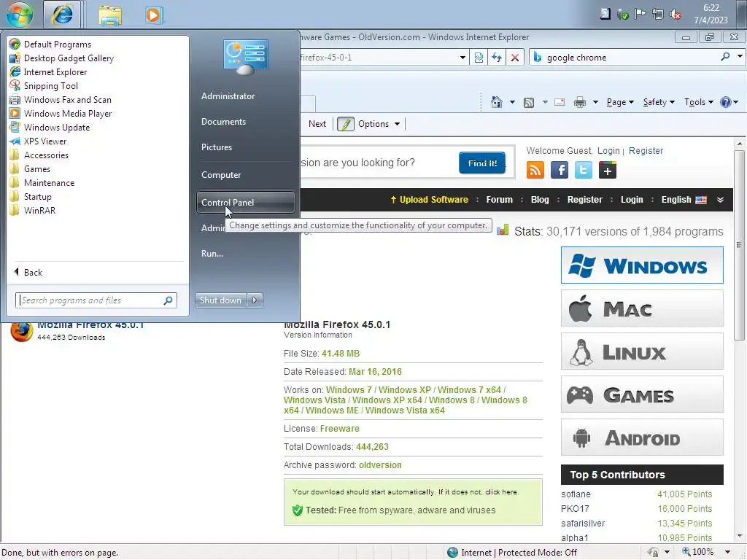This screenshot has width=747, height=560.
Task: Click the Shut down button
Action: pyautogui.click(x=220, y=300)
